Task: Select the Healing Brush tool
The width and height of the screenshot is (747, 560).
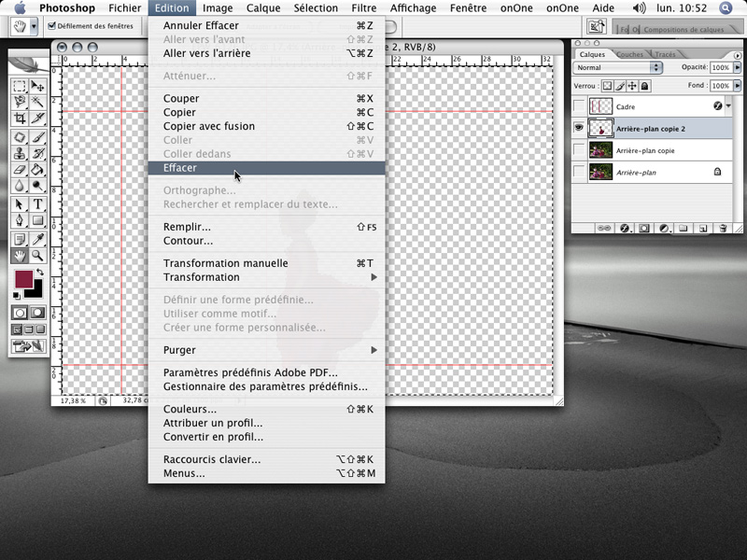Action: click(x=20, y=137)
